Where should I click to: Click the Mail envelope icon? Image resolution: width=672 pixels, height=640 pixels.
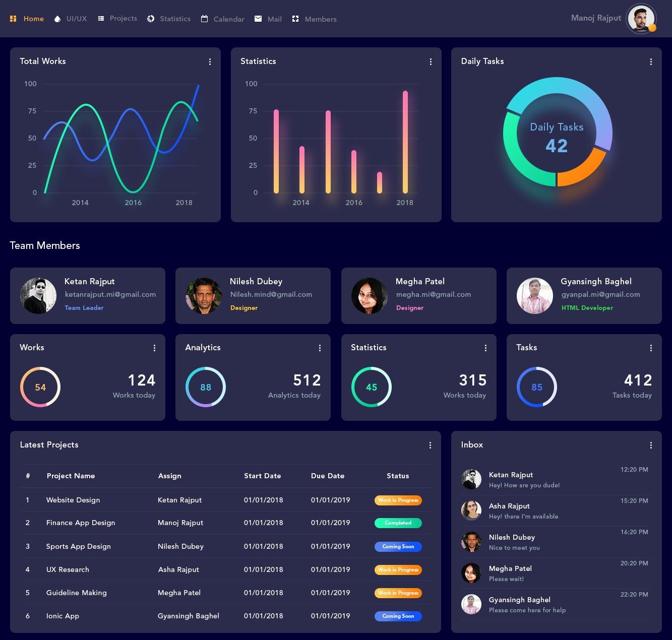click(258, 19)
